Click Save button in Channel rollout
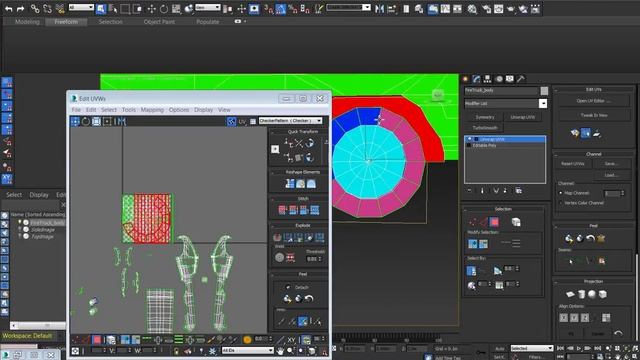640x360 pixels. 611,164
